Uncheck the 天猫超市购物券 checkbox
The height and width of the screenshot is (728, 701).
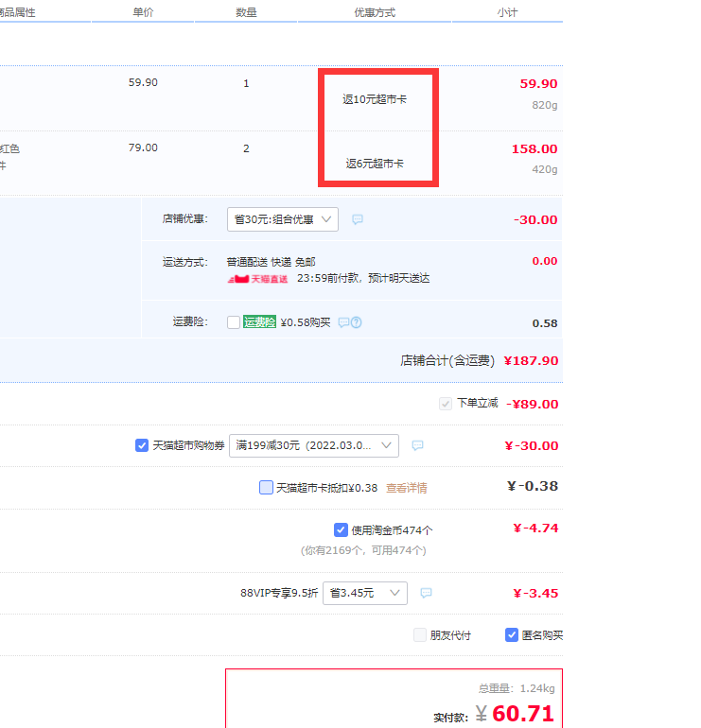point(142,445)
